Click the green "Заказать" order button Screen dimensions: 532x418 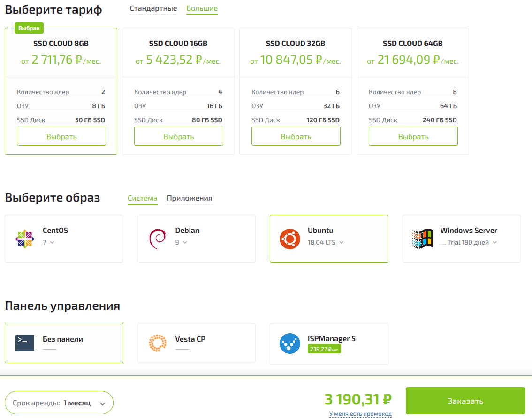[465, 401]
